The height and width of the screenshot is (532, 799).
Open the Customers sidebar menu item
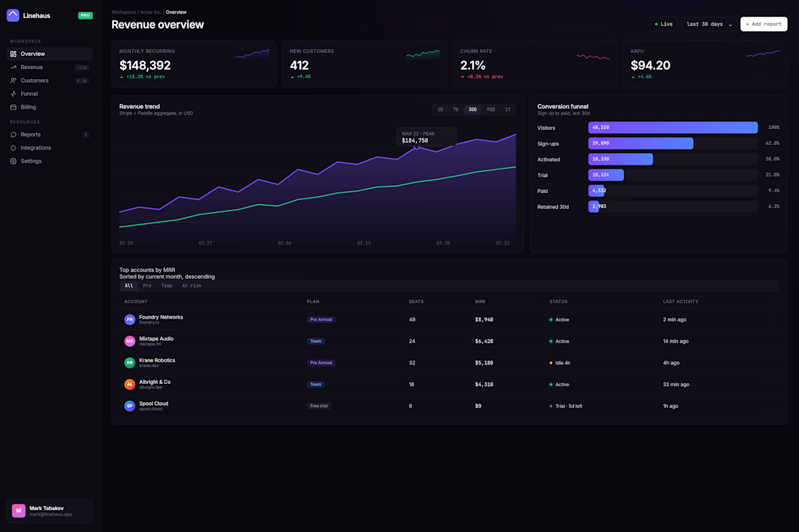coord(50,81)
